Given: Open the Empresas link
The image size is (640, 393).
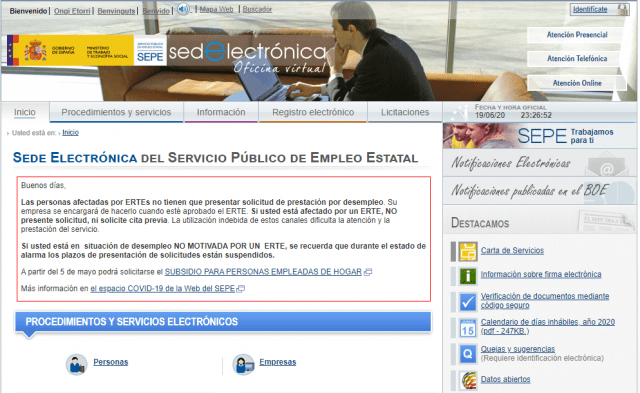Looking at the screenshot, I should point(278,362).
